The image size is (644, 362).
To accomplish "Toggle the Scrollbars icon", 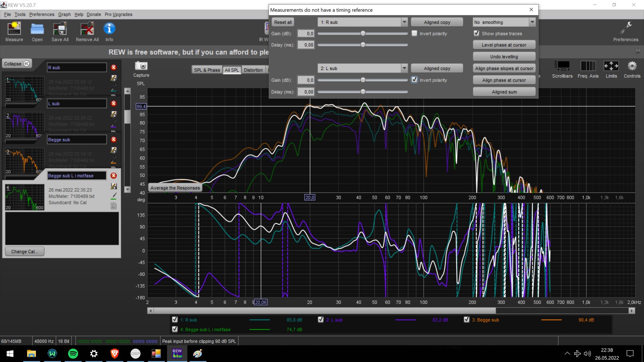I will click(x=562, y=66).
